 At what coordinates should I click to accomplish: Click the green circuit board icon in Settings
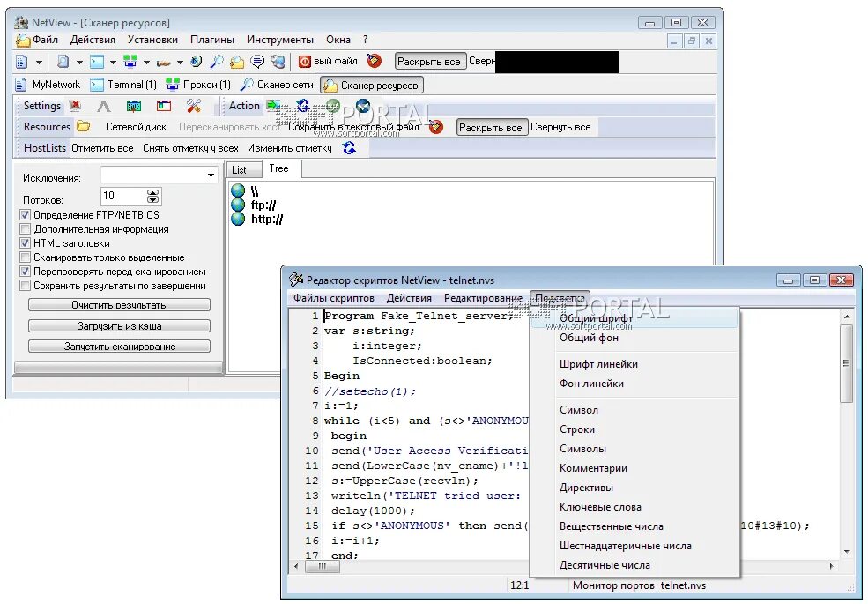(134, 105)
